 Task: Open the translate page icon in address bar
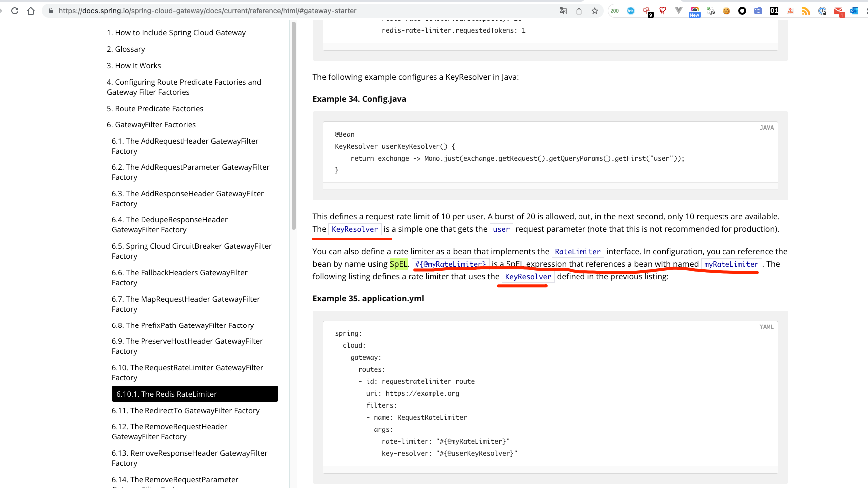pyautogui.click(x=563, y=11)
